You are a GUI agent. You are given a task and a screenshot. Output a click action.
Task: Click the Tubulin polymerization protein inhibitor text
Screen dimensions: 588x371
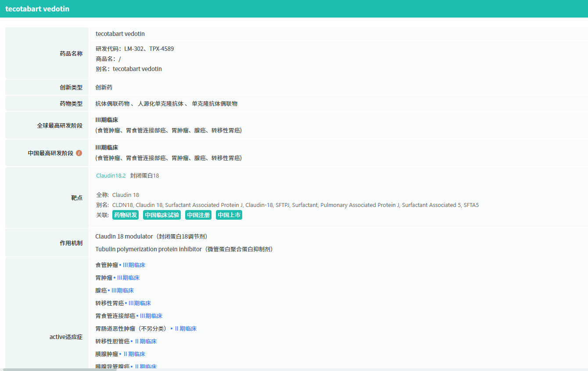pyautogui.click(x=184, y=250)
